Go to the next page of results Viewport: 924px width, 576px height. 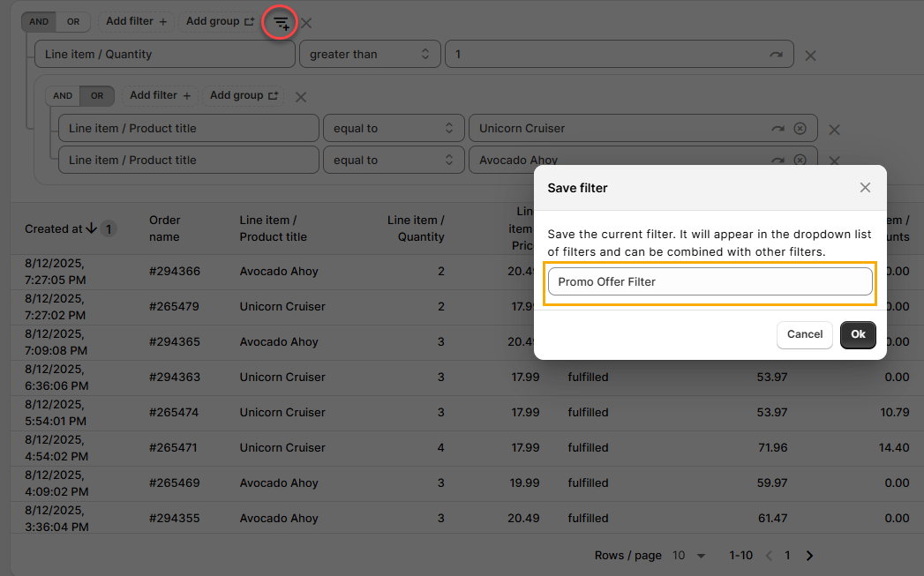(x=809, y=556)
